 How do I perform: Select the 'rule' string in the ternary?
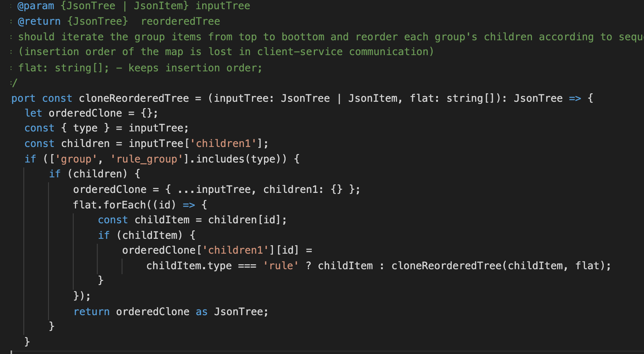click(x=281, y=265)
